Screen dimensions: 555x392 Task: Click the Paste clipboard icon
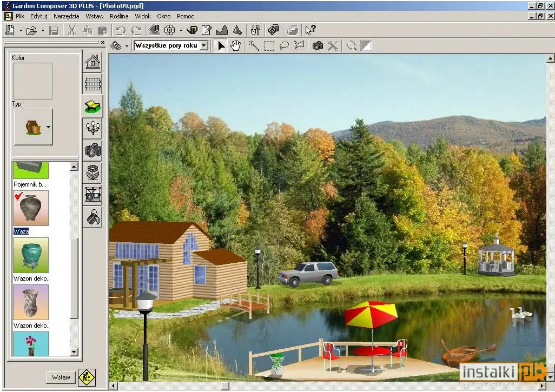point(102,31)
